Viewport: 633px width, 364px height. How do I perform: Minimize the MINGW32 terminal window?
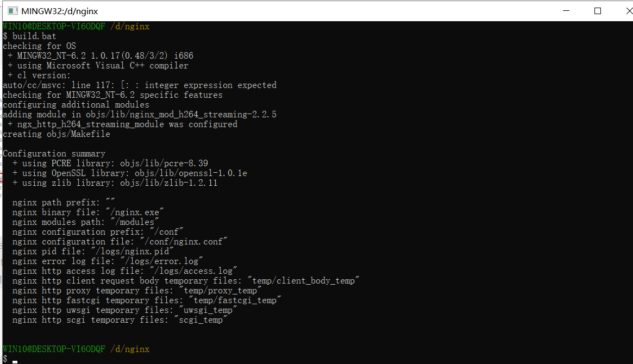[567, 10]
